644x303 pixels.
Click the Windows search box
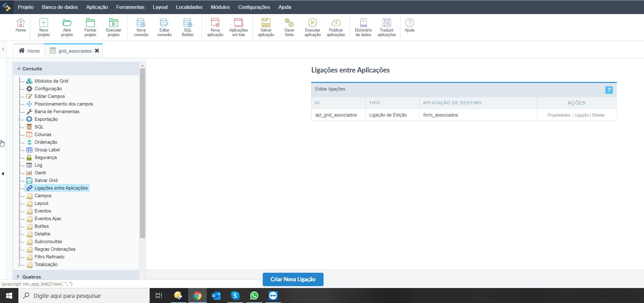[x=84, y=296]
